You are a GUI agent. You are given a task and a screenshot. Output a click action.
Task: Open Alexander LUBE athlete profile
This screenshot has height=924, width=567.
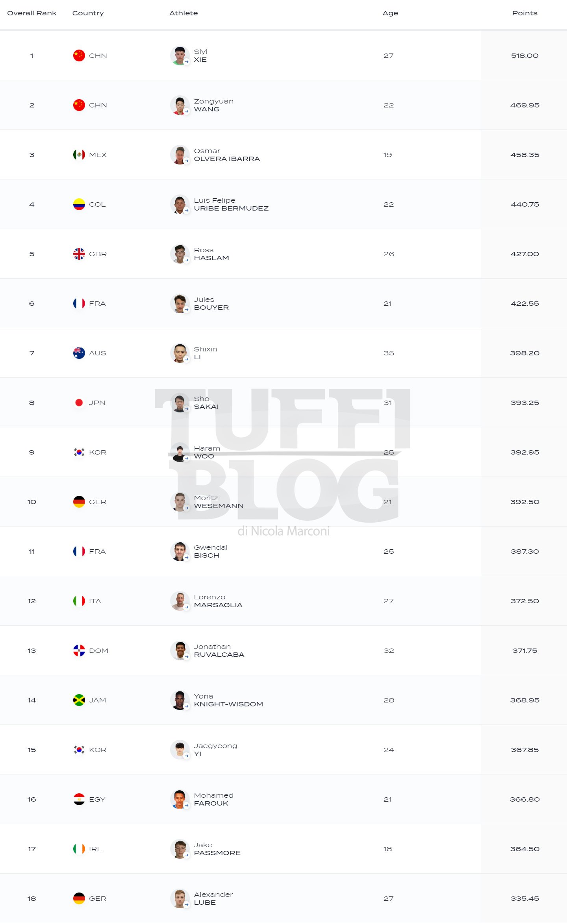click(213, 898)
